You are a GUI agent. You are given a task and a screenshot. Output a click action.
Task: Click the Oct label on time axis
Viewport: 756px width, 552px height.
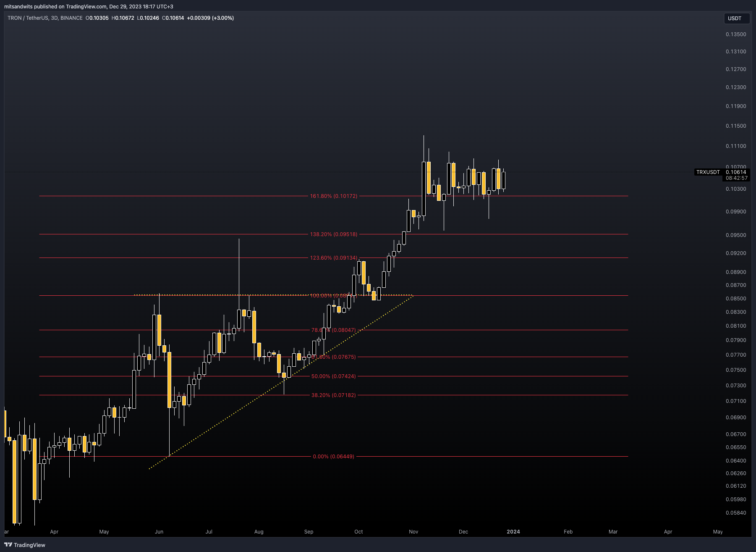[358, 532]
